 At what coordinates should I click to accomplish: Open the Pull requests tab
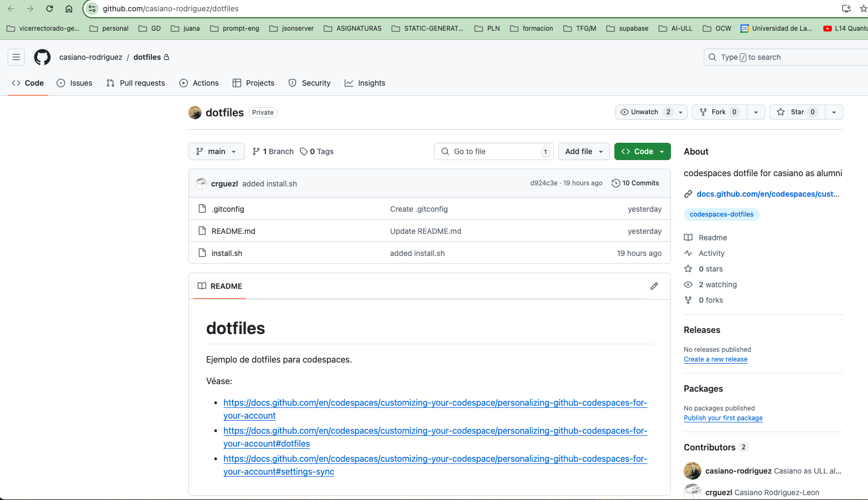(x=136, y=83)
